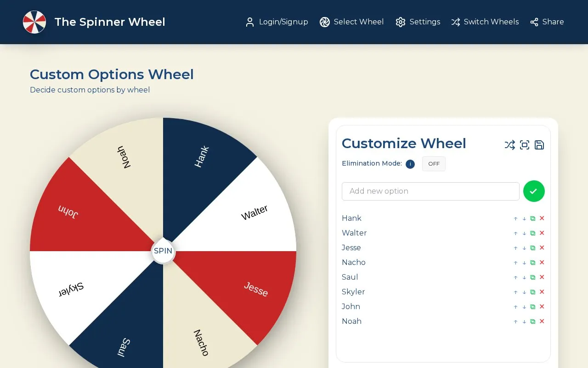Viewport: 588px width, 368px height.
Task: Delete the Saul option
Action: pos(542,277)
